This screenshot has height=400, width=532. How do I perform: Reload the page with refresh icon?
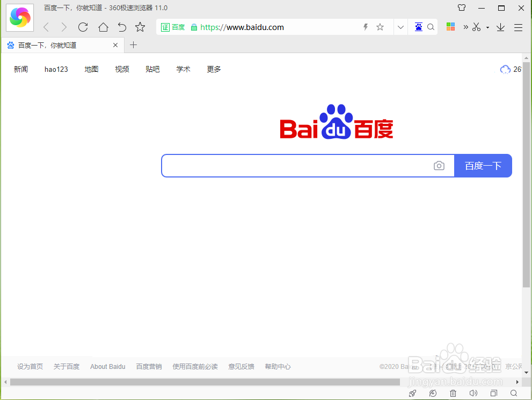tap(83, 27)
